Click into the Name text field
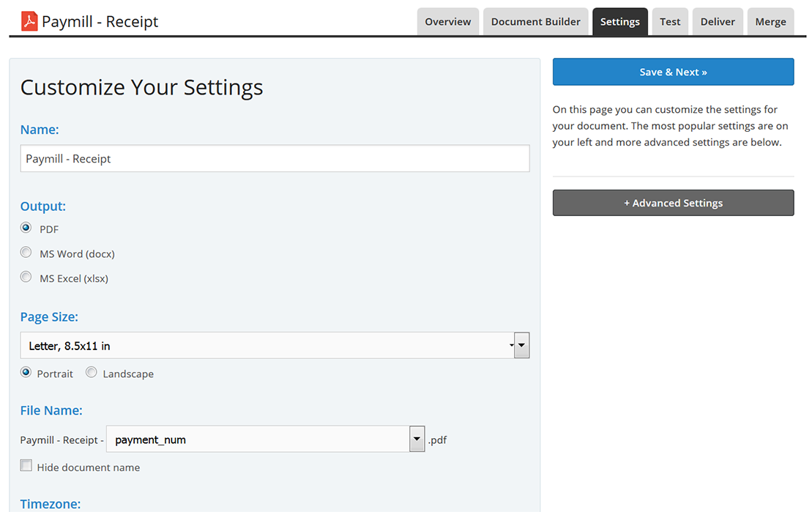The height and width of the screenshot is (512, 812). pyautogui.click(x=275, y=158)
